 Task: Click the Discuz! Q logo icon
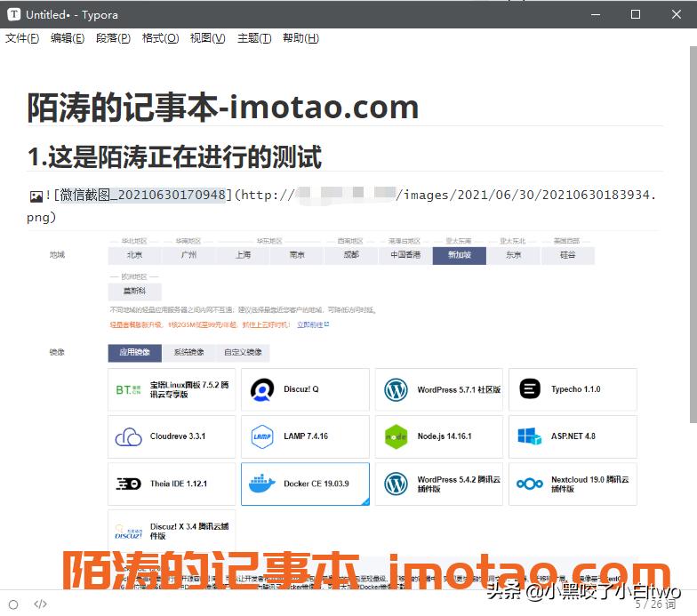click(262, 389)
